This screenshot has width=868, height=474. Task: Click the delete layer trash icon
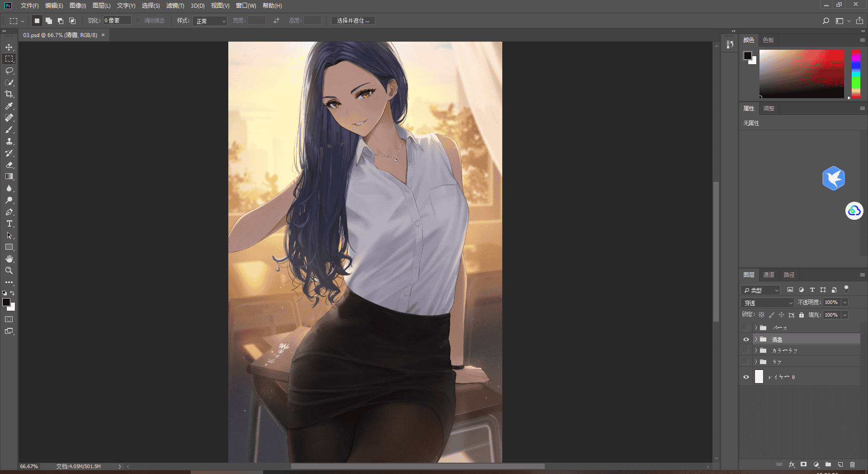point(852,465)
